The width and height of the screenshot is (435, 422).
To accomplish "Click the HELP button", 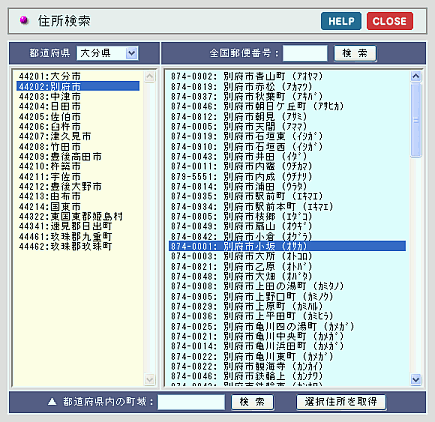I will (x=341, y=21).
